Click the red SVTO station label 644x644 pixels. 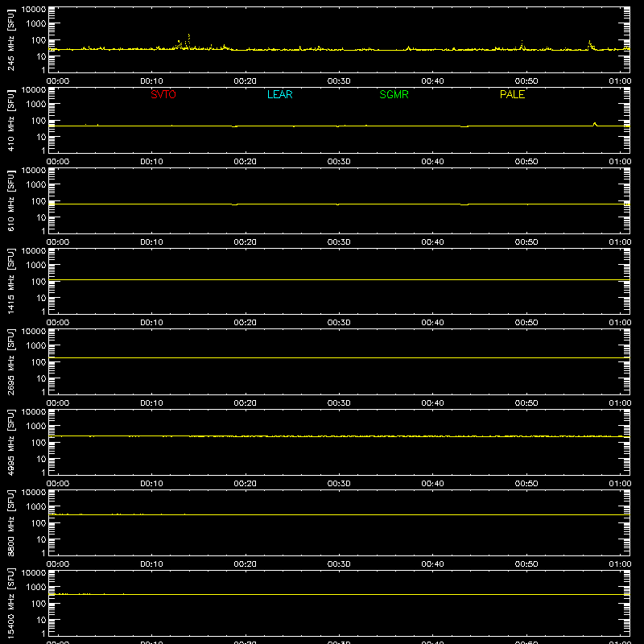[163, 94]
